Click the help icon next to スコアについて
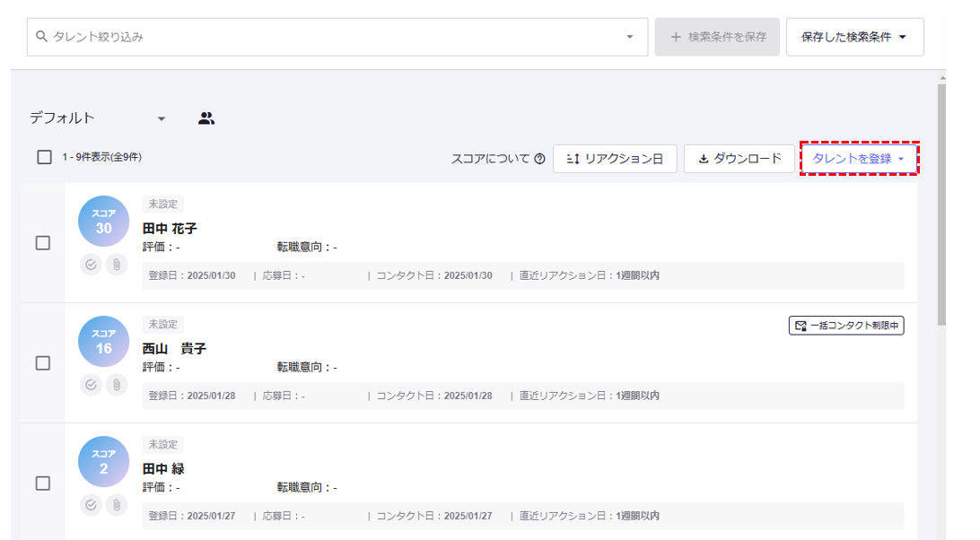The height and width of the screenshot is (540, 980). click(539, 159)
